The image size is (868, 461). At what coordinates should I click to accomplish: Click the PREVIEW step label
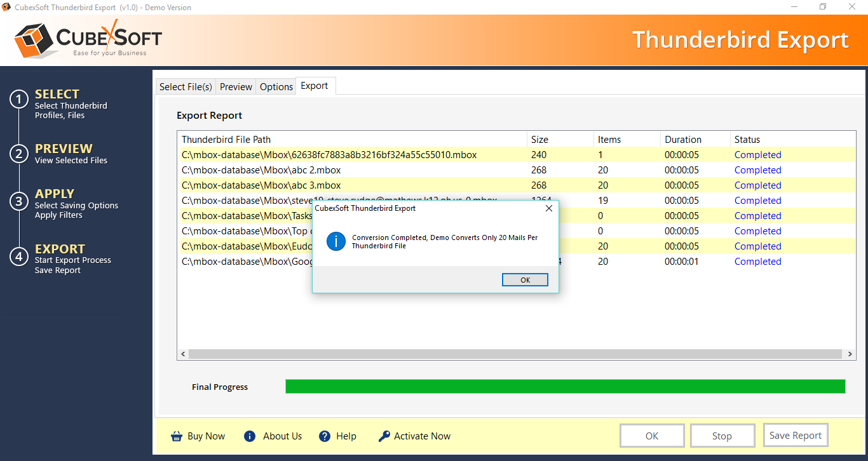(64, 149)
